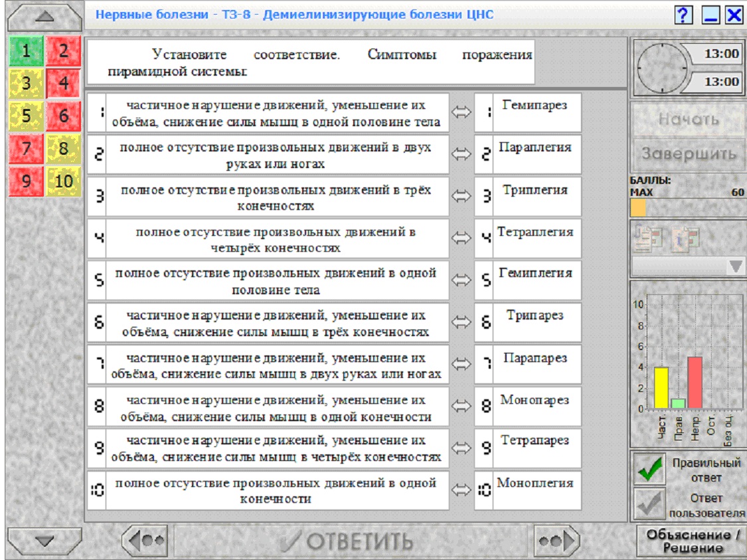The image size is (747, 560).
Task: Go to question 9 tile
Action: 26,181
